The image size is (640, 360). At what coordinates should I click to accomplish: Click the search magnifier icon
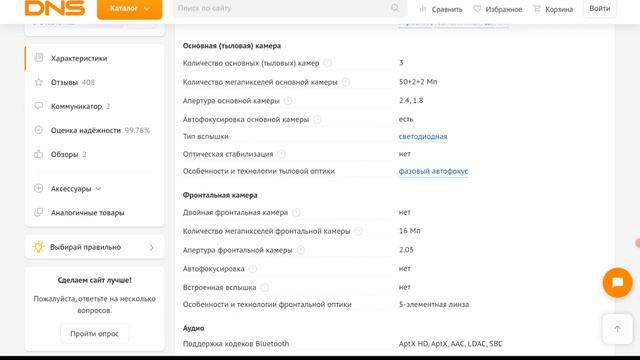coord(395,8)
